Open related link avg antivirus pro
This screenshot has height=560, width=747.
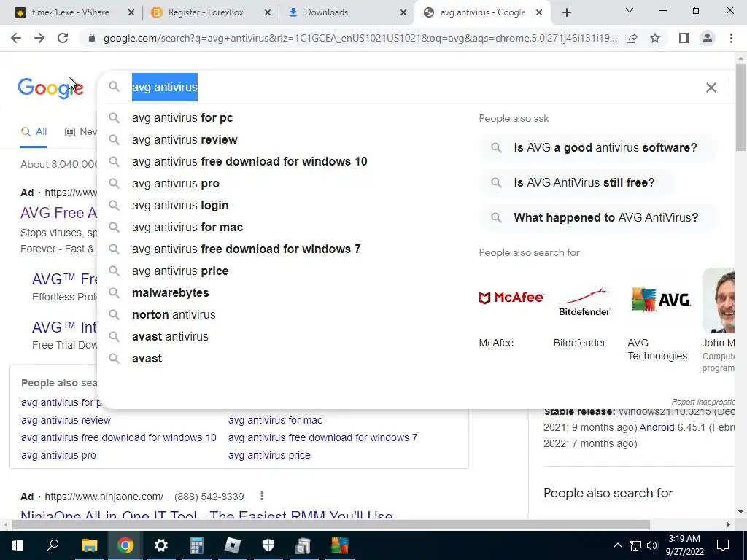click(58, 455)
